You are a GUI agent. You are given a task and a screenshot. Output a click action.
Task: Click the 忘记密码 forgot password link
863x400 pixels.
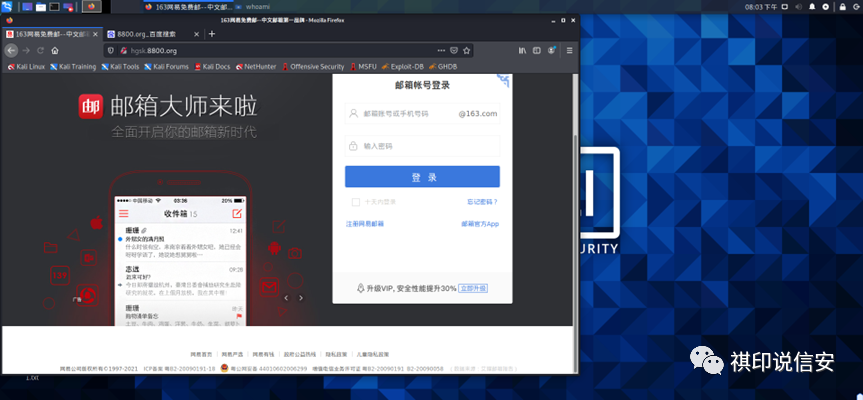(x=482, y=202)
